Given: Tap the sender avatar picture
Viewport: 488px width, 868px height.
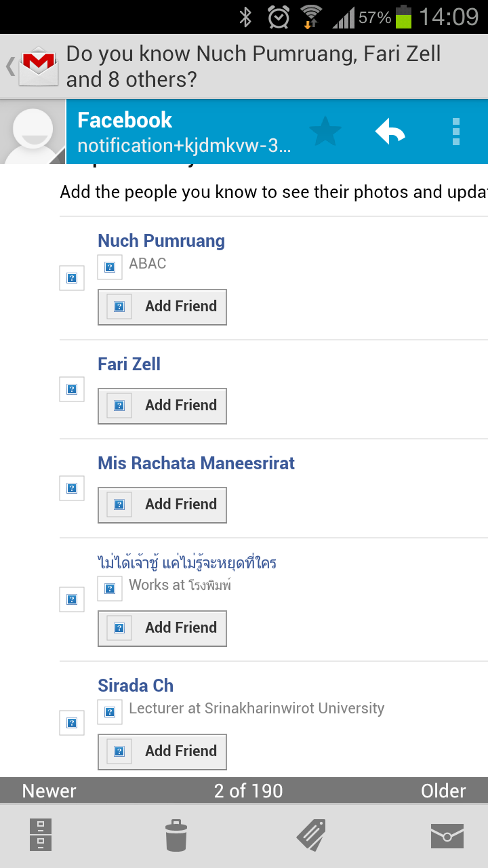Looking at the screenshot, I should (x=33, y=132).
